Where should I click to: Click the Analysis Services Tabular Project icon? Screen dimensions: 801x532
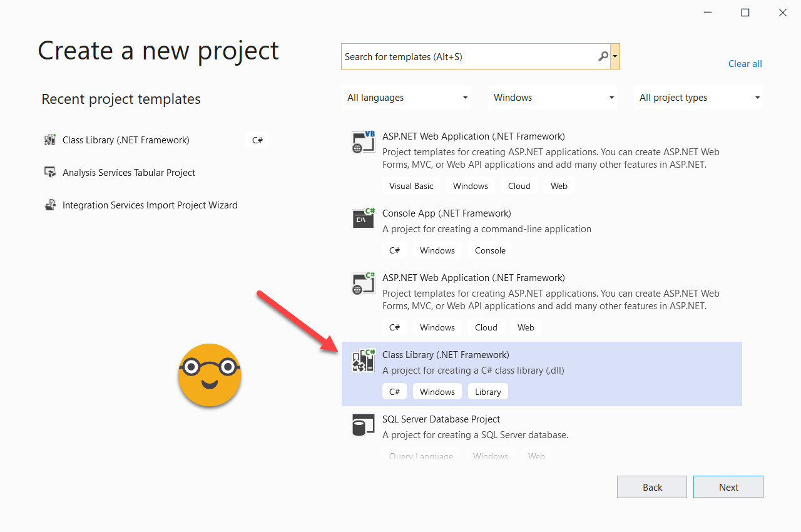(x=50, y=173)
